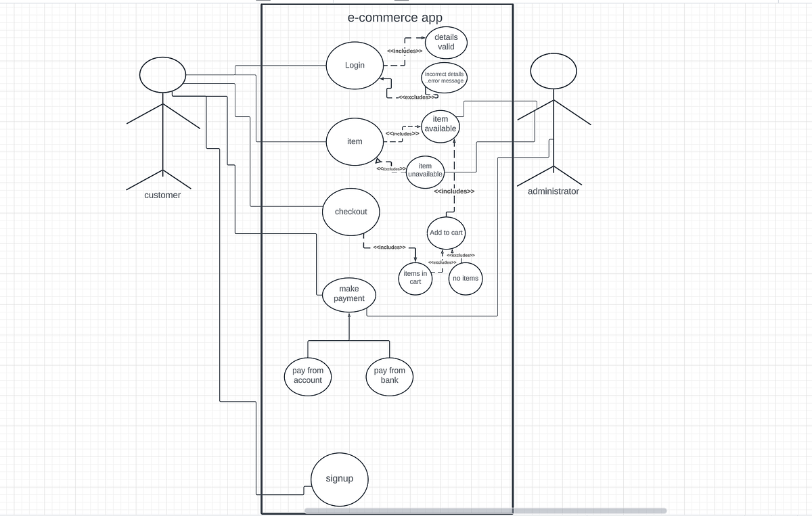The image size is (812, 516).
Task: Select the pay from bank oval
Action: (x=389, y=375)
